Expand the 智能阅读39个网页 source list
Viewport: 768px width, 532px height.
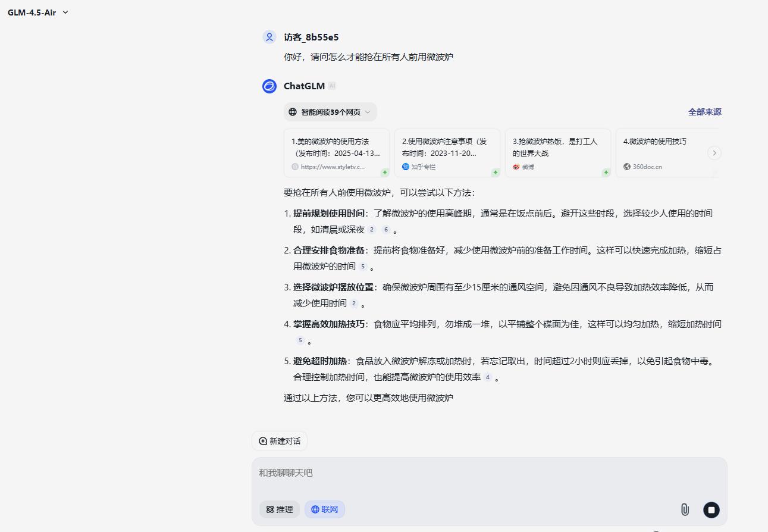point(330,112)
